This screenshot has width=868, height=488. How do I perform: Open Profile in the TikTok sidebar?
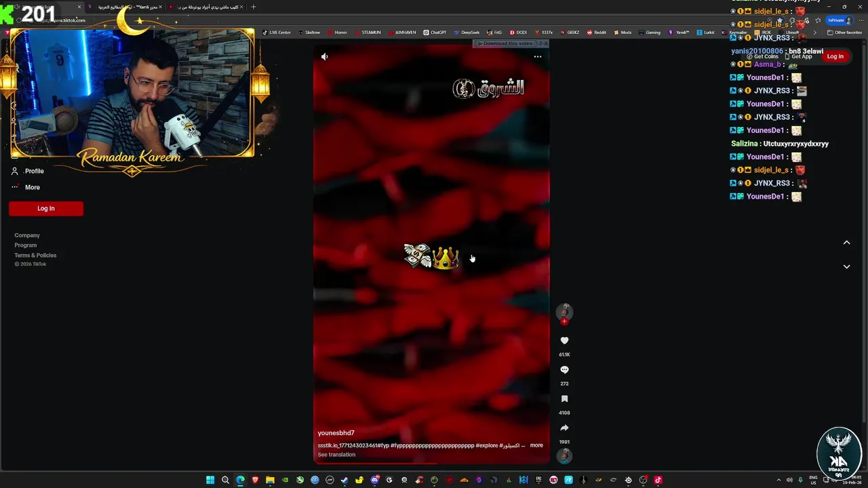tap(27, 171)
